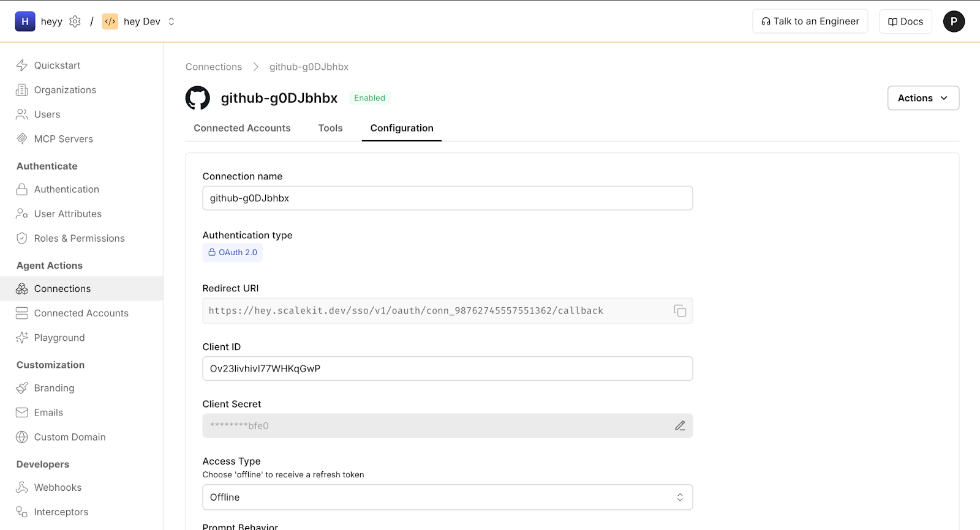Click the Connections breadcrumb link

pos(214,67)
